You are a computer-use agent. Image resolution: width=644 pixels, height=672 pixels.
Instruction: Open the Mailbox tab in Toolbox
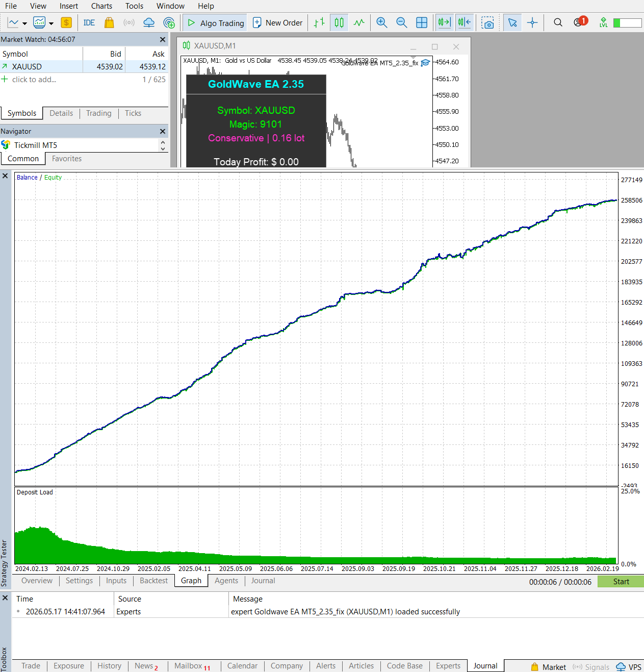tap(192, 666)
